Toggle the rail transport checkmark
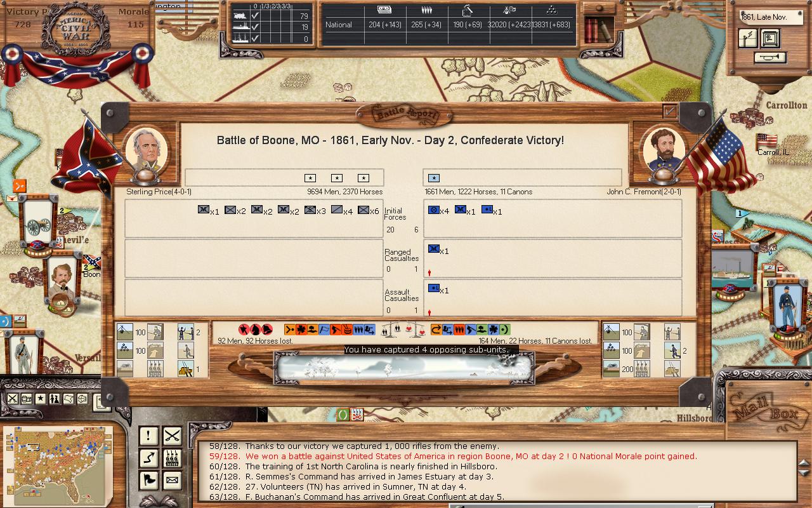Image resolution: width=812 pixels, height=508 pixels. click(254, 16)
